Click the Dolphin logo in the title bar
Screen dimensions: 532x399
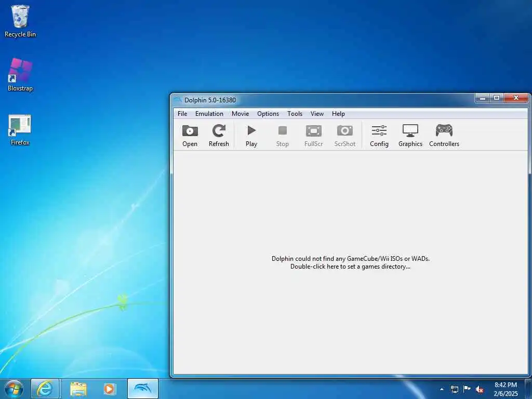(x=178, y=100)
